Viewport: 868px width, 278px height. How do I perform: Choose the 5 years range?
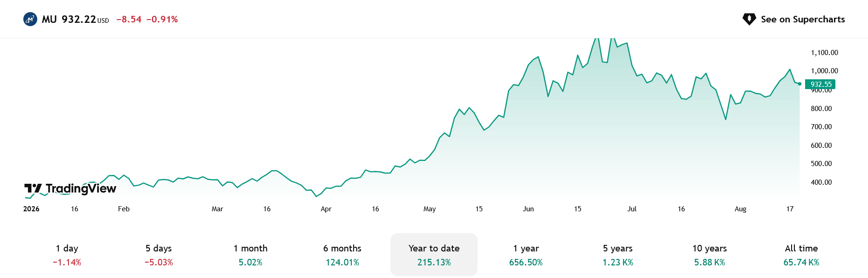coord(618,255)
